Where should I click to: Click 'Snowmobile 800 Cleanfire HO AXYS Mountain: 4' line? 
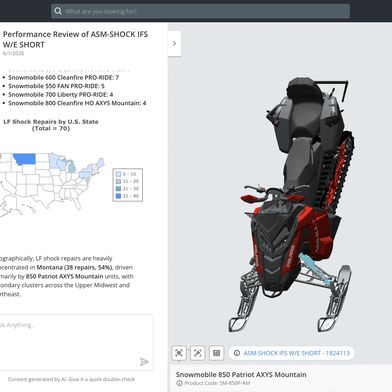pyautogui.click(x=77, y=103)
